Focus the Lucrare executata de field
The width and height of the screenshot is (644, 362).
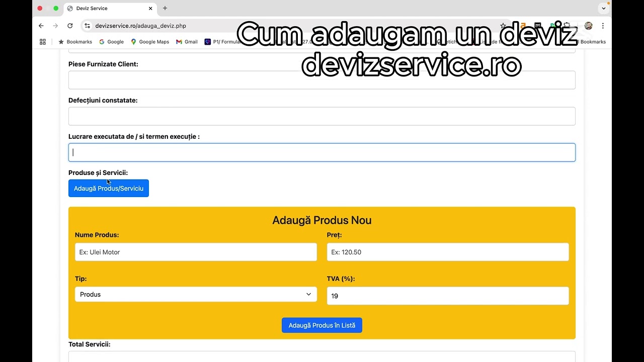coord(322,152)
